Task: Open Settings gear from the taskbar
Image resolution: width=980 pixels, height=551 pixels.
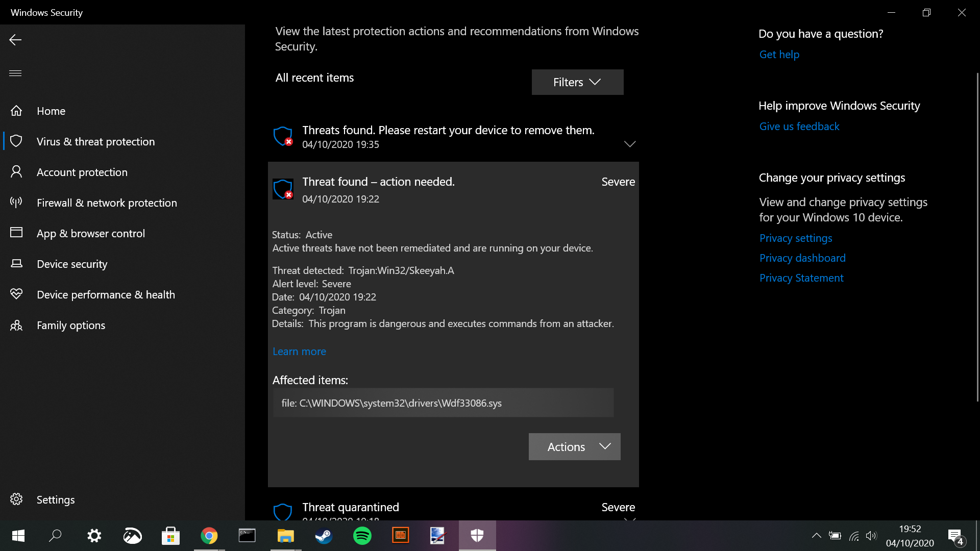Action: click(94, 536)
